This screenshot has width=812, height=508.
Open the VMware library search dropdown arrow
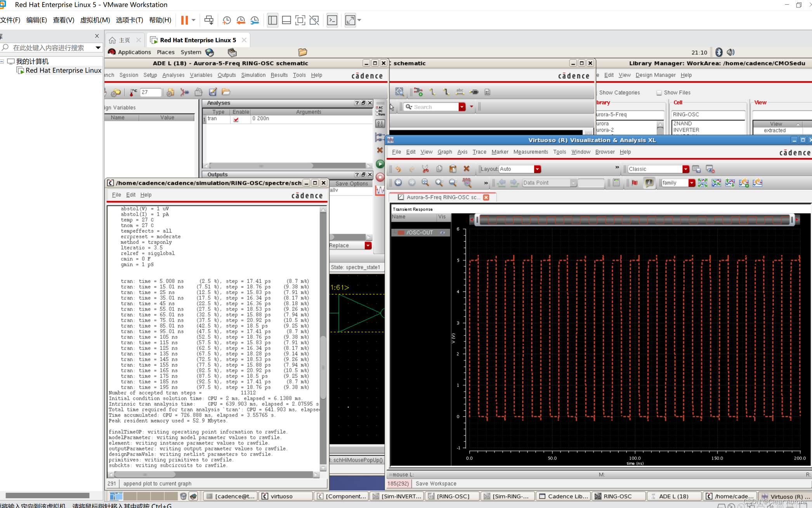[x=98, y=48]
